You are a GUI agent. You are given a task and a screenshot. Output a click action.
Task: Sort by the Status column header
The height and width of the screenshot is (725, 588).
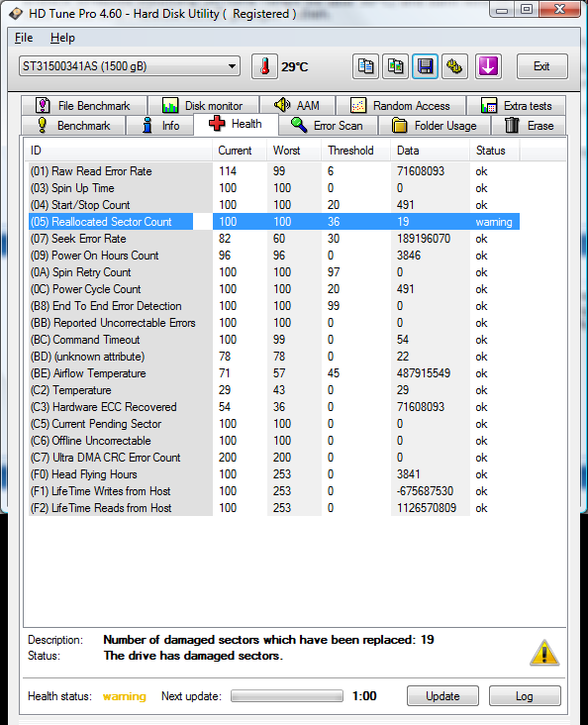pyautogui.click(x=494, y=151)
